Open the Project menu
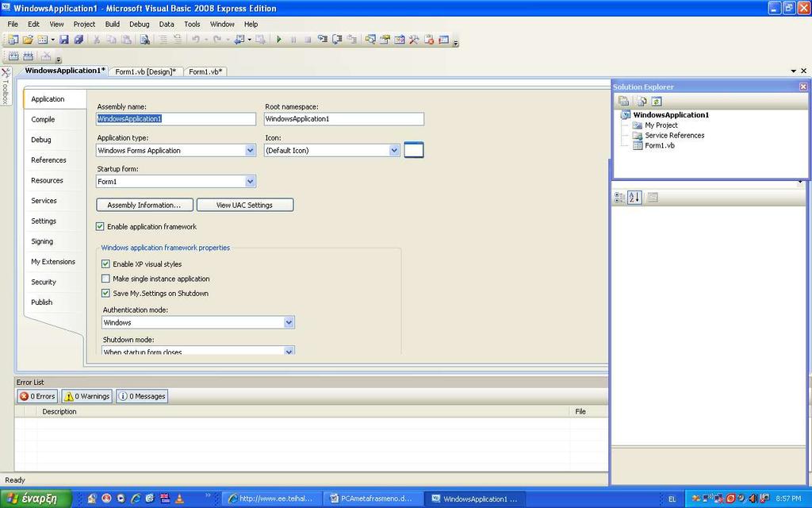Image resolution: width=812 pixels, height=508 pixels. [84, 24]
